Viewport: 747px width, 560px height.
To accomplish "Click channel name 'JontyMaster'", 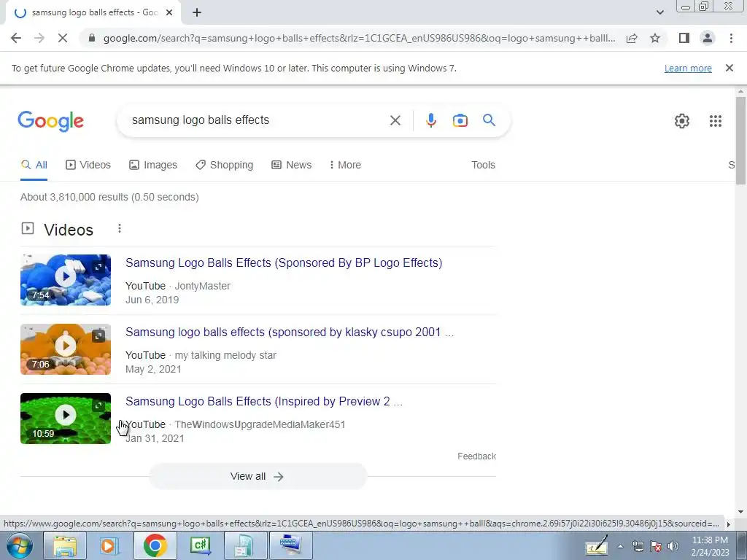I will 203,286.
